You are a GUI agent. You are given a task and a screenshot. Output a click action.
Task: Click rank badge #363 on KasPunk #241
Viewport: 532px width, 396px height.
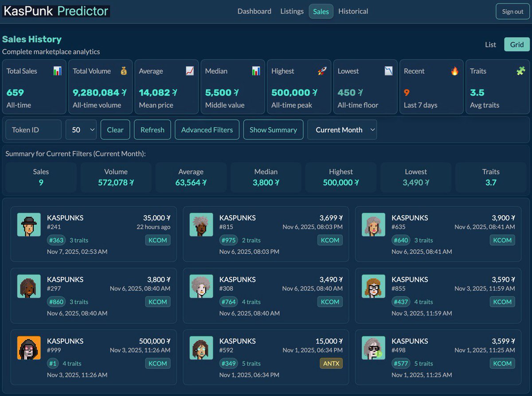pos(56,240)
